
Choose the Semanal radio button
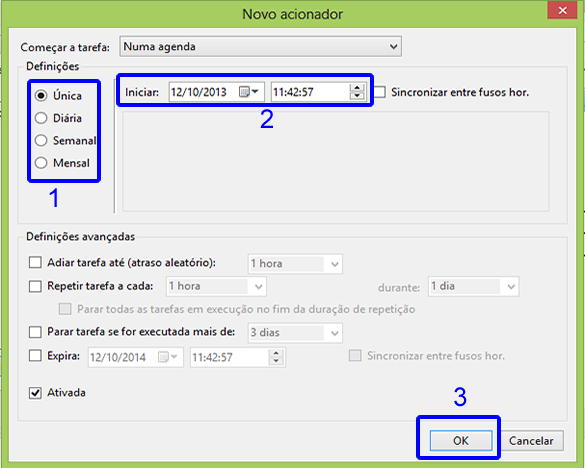click(x=41, y=141)
